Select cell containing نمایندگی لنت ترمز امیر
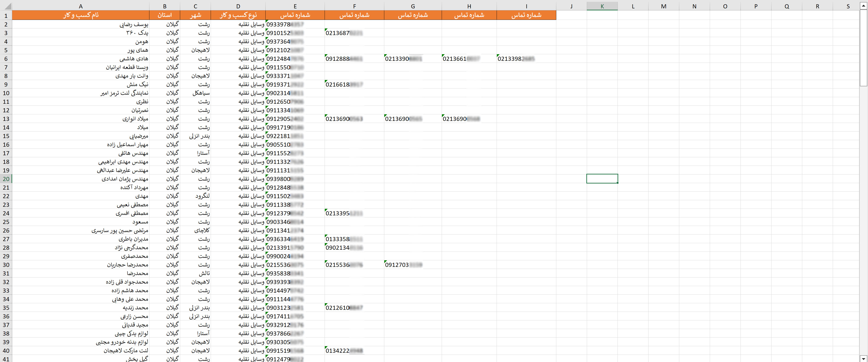The width and height of the screenshot is (868, 362). (80, 93)
